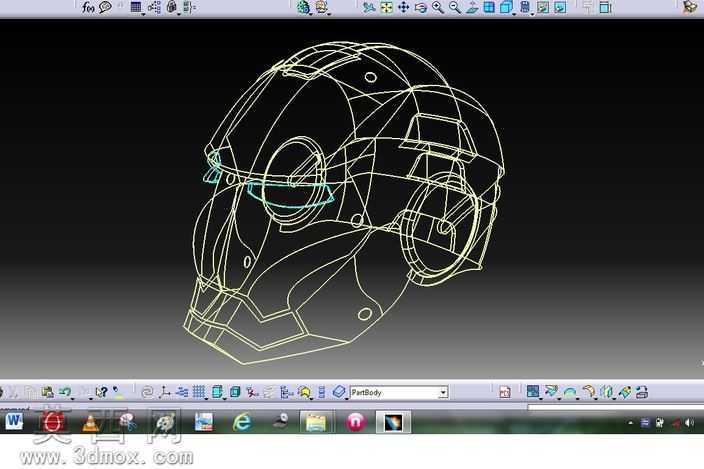
Task: Click the green split surfaces icon
Action: pyautogui.click(x=607, y=392)
